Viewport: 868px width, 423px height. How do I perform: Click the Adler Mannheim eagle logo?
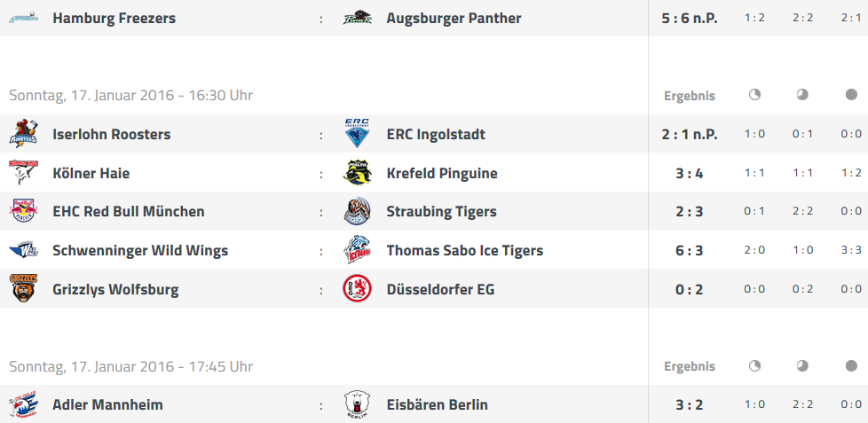coord(23,404)
